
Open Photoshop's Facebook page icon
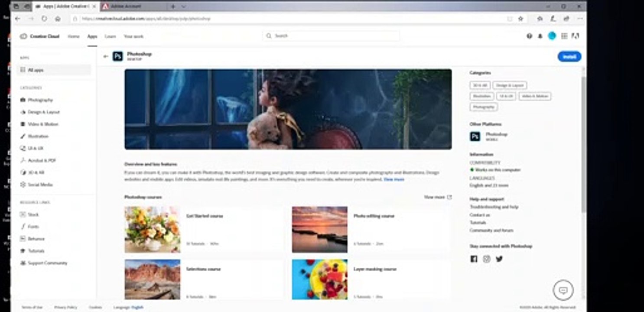click(x=474, y=259)
